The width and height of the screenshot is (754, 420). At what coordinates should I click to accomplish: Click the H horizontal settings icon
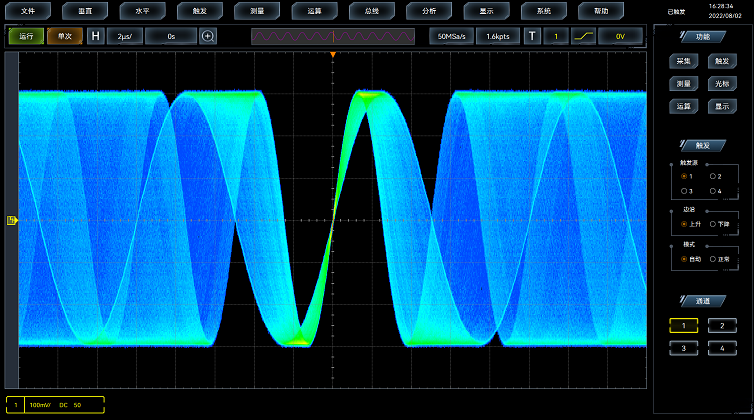[x=96, y=36]
